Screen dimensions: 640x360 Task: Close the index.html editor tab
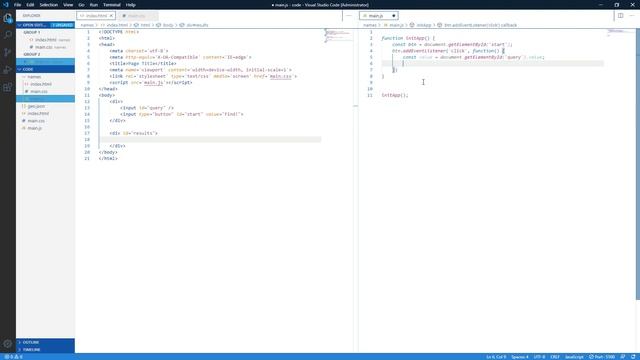pos(111,16)
